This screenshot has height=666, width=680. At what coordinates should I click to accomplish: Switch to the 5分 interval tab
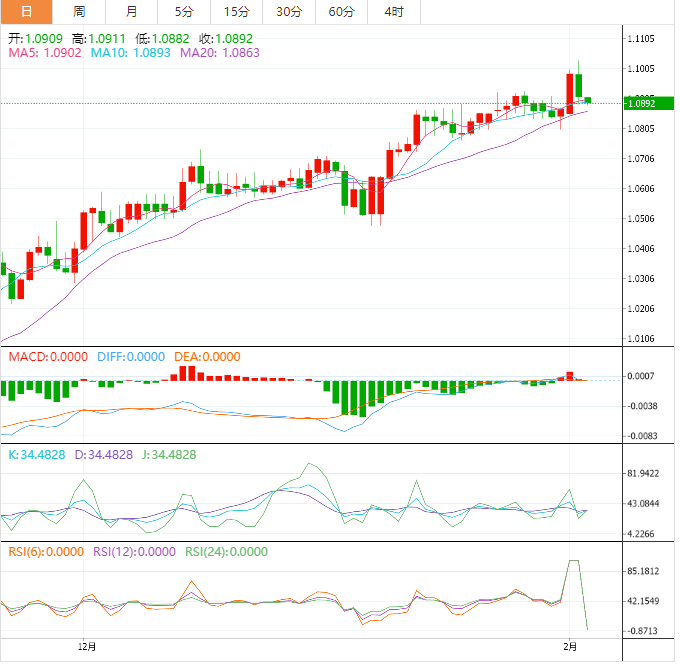tap(184, 12)
